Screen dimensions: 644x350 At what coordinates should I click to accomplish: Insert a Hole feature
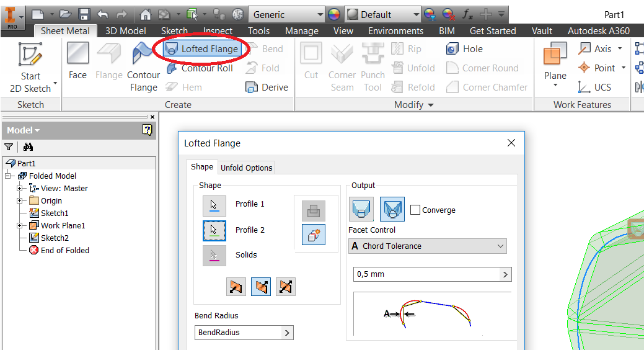point(464,49)
